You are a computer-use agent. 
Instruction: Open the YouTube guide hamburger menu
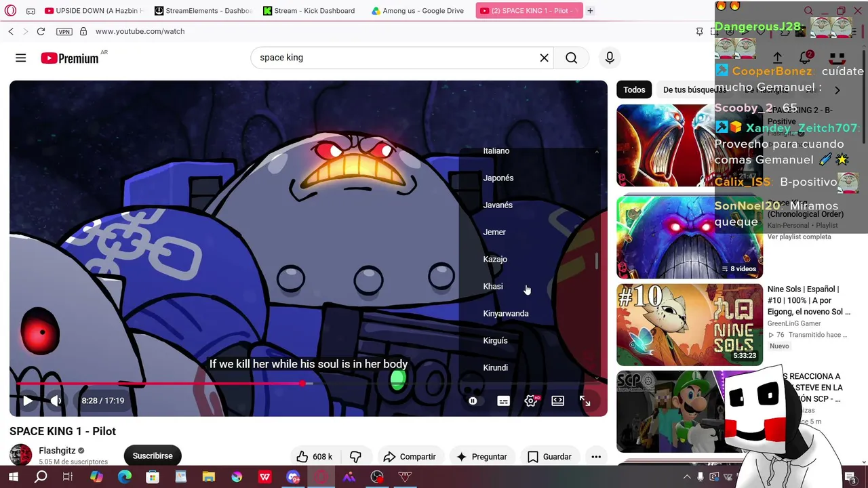(x=21, y=58)
